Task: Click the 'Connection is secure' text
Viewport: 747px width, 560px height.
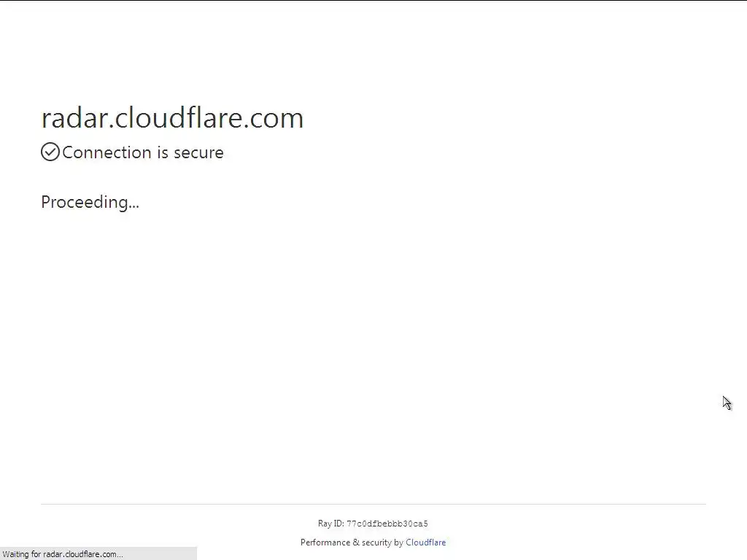Action: 143,152
